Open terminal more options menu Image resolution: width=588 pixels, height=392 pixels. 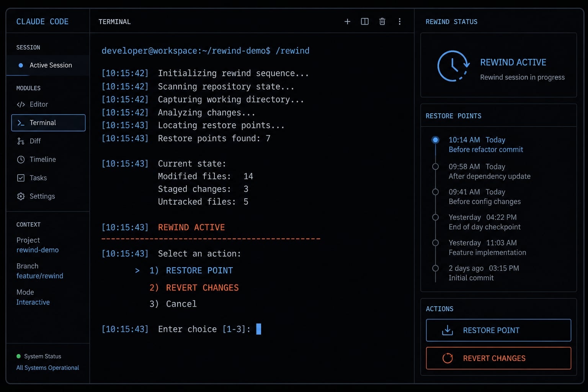pos(400,21)
